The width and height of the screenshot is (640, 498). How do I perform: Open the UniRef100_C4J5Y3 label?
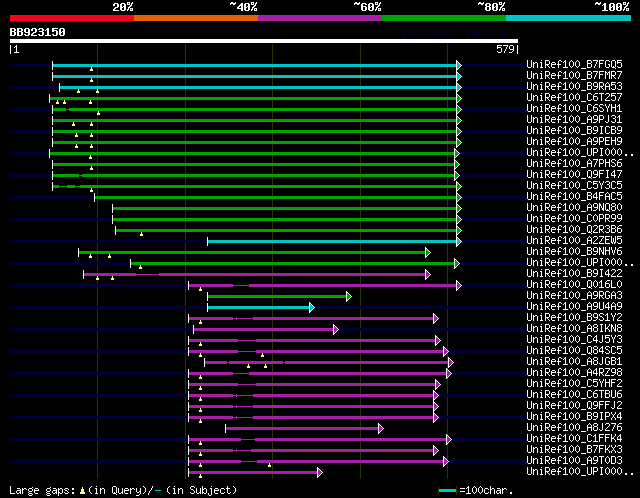[574, 340]
